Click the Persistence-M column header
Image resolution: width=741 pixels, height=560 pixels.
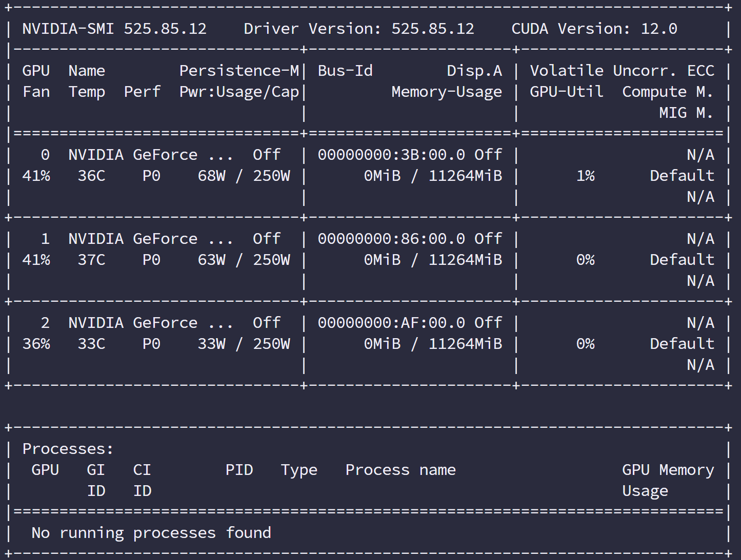pos(239,71)
